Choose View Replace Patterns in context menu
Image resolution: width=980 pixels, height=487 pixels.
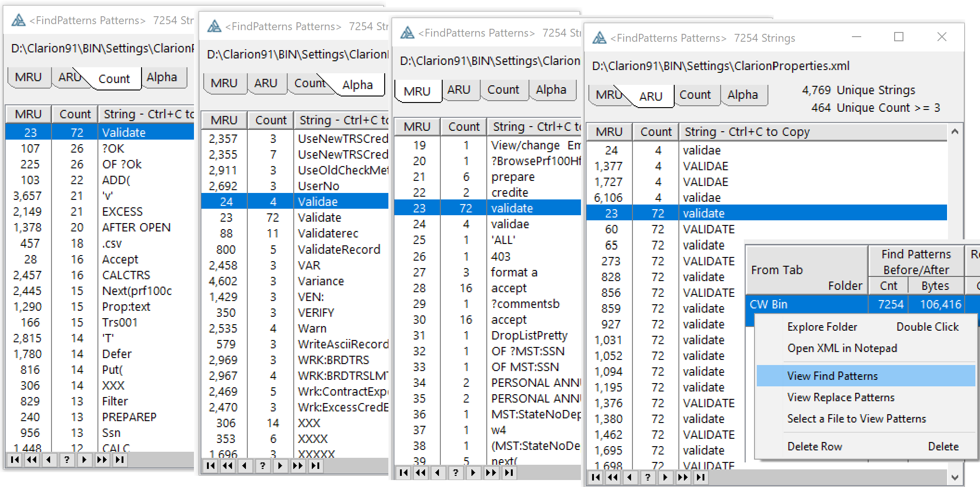pyautogui.click(x=840, y=397)
